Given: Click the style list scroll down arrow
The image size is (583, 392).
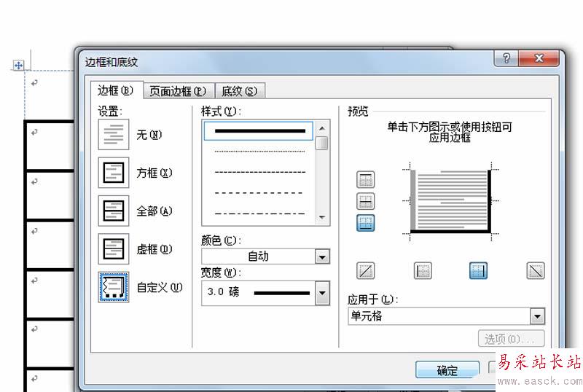Looking at the screenshot, I should (322, 218).
